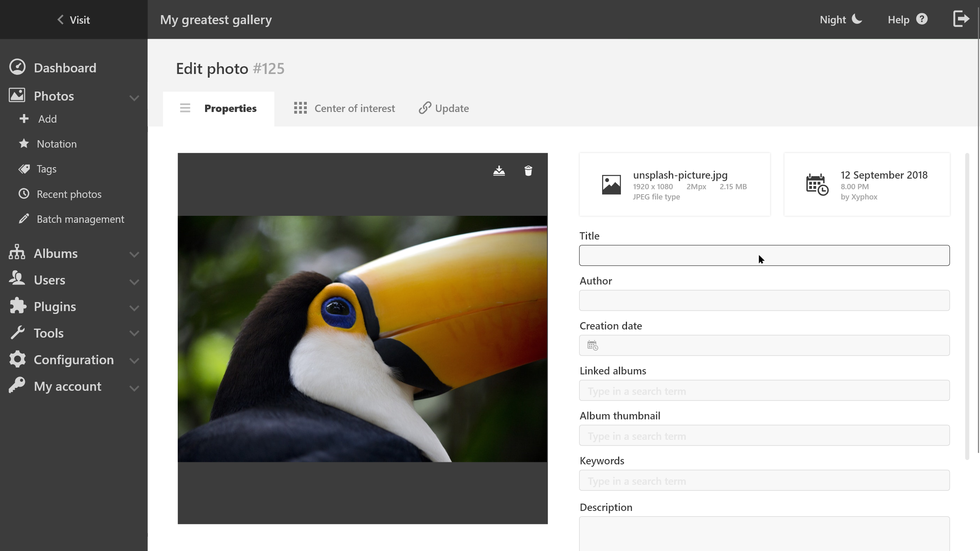The image size is (980, 551).
Task: Click the Help question mark icon
Action: point(922,19)
